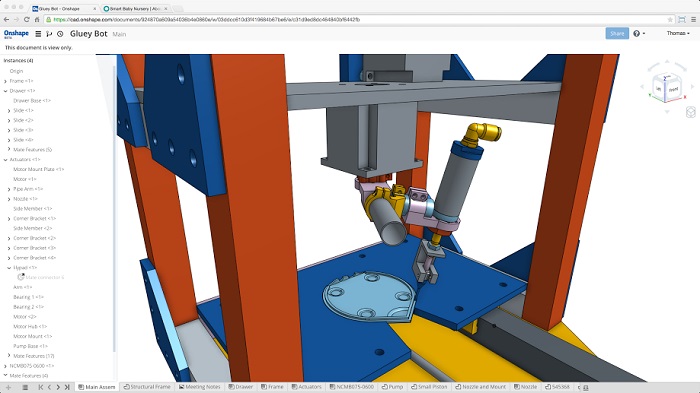
Task: Click the browser address bar
Action: [358, 20]
